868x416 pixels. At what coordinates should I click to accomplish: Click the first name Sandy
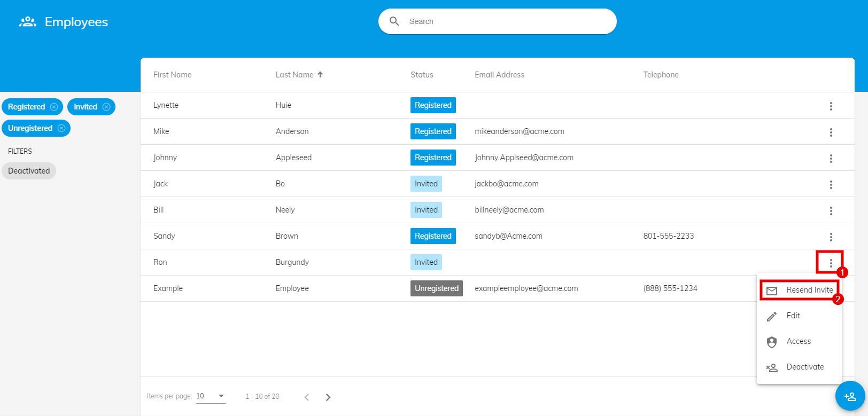coord(164,236)
